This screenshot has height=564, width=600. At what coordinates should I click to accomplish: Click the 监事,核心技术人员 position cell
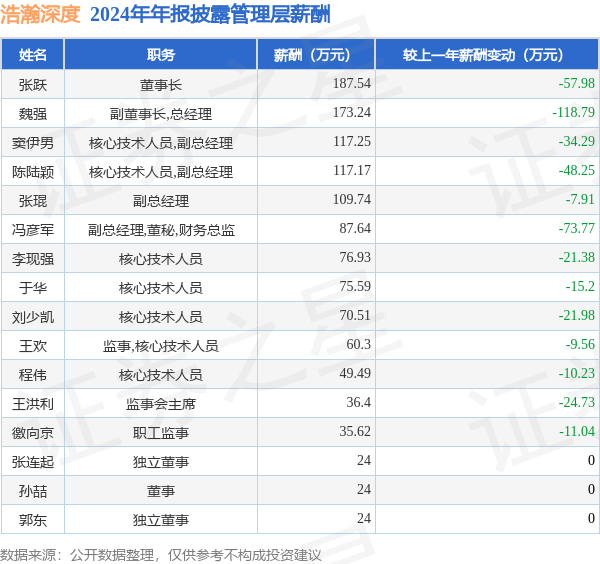click(161, 346)
